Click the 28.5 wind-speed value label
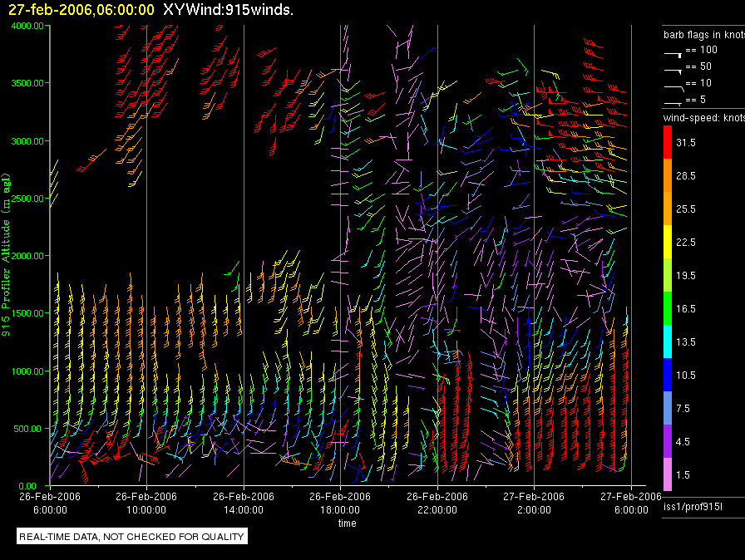 pyautogui.click(x=686, y=175)
